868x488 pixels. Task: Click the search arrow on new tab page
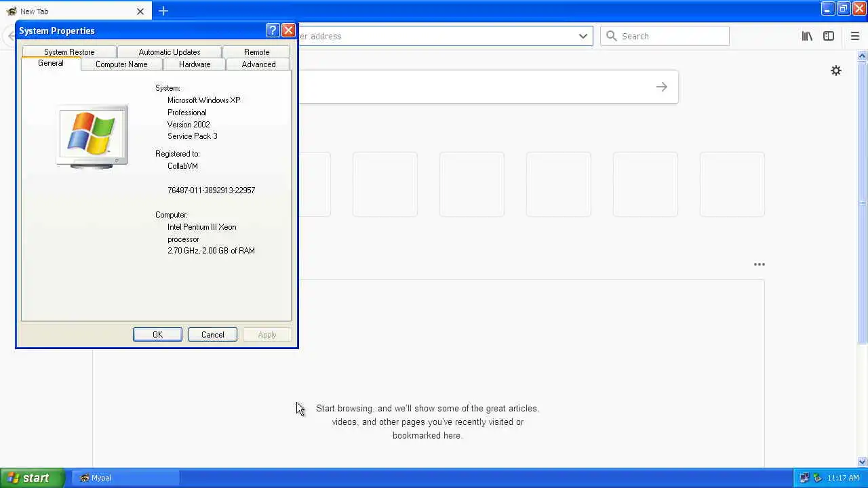click(x=661, y=87)
